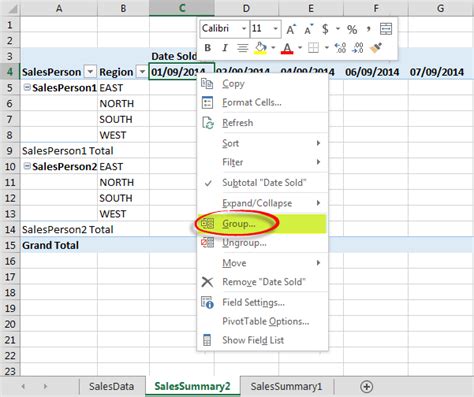Click the merge and center icon
474x397 pixels.
click(x=386, y=29)
